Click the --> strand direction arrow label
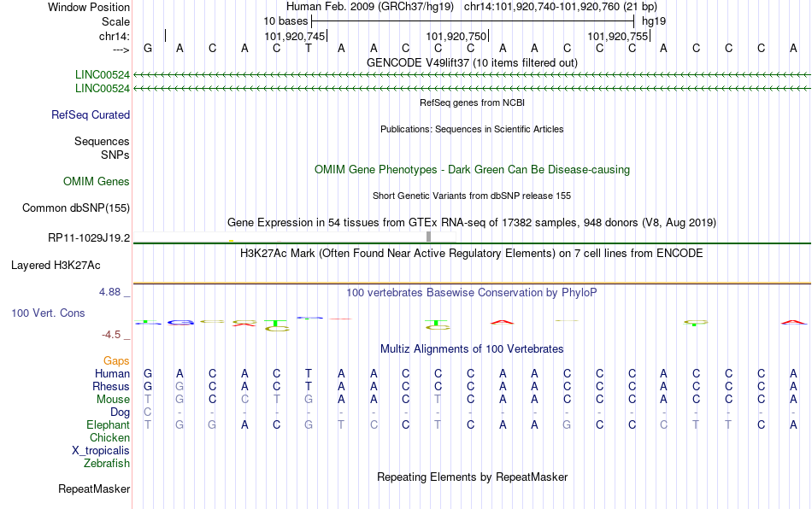Screen dimensions: 812x509 [121, 50]
